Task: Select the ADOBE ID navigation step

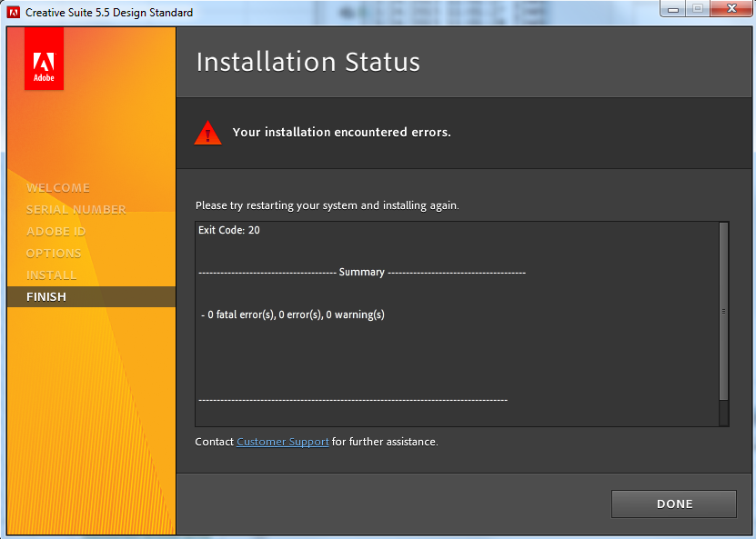Action: click(x=55, y=231)
